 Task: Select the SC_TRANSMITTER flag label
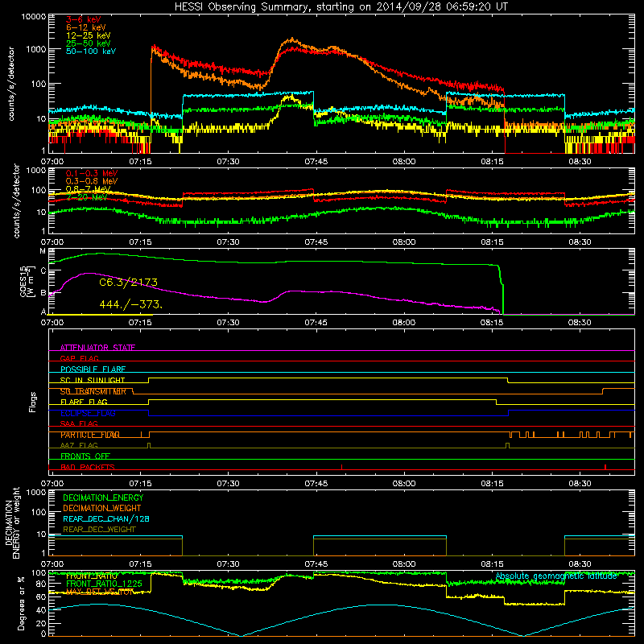pyautogui.click(x=93, y=391)
